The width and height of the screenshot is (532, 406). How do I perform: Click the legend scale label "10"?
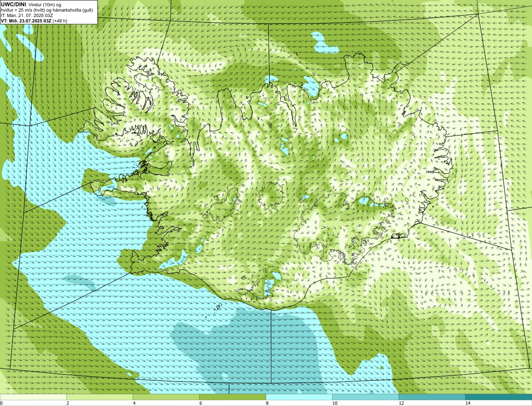point(335,403)
